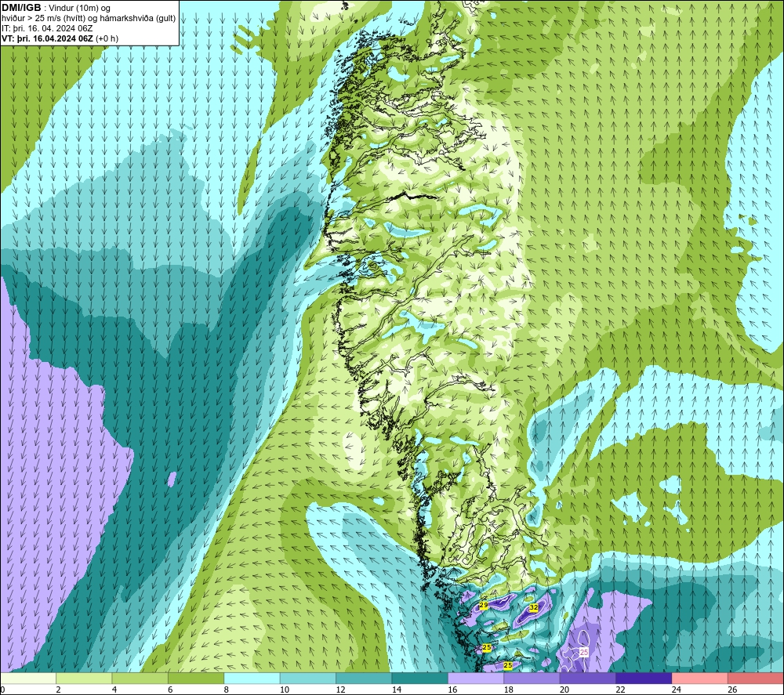Image resolution: width=784 pixels, height=695 pixels.
Task: Click the 'IT: þri. 16. 04. 2024 06Z' line
Action: tap(47, 28)
